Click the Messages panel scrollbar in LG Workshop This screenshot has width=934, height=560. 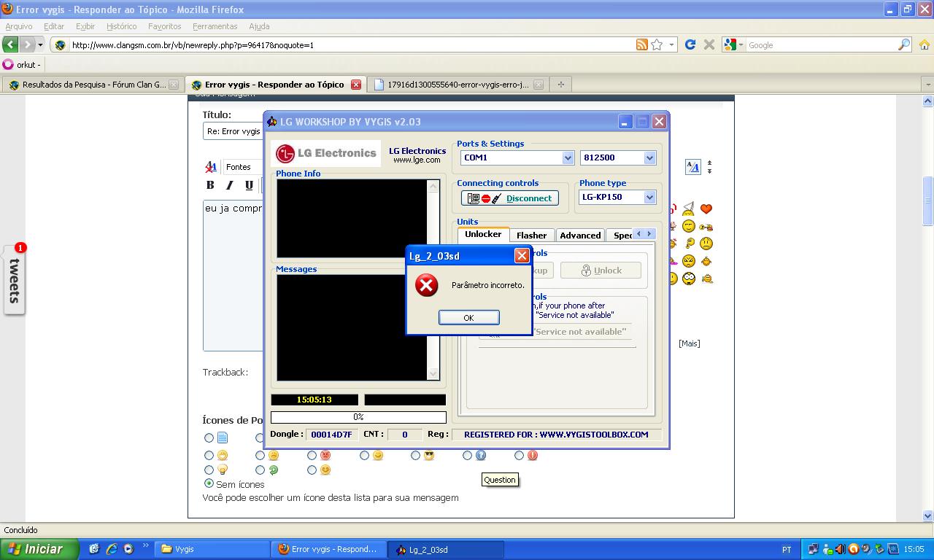(x=433, y=327)
